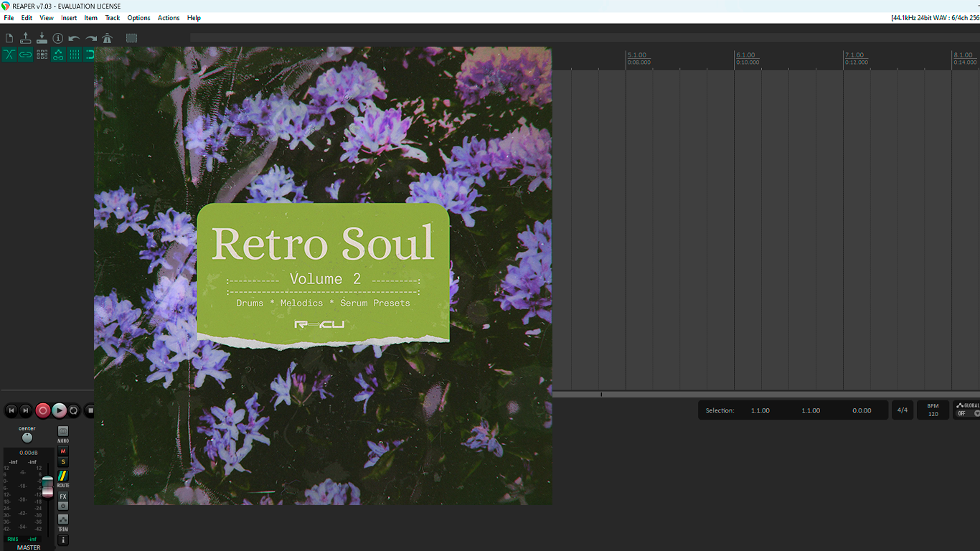The height and width of the screenshot is (551, 980).
Task: Toggle snap magnet button
Action: click(x=90, y=55)
